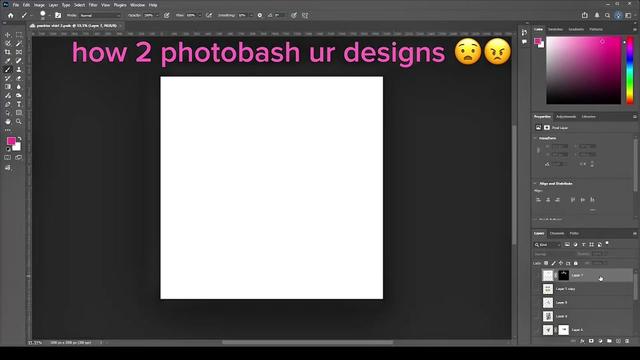640x360 pixels.
Task: Open Brush Preset picker arrow
Action: pyautogui.click(x=49, y=16)
